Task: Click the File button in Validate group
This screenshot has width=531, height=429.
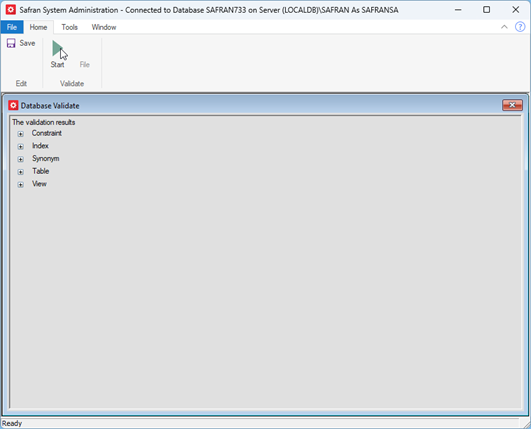Action: coord(85,64)
